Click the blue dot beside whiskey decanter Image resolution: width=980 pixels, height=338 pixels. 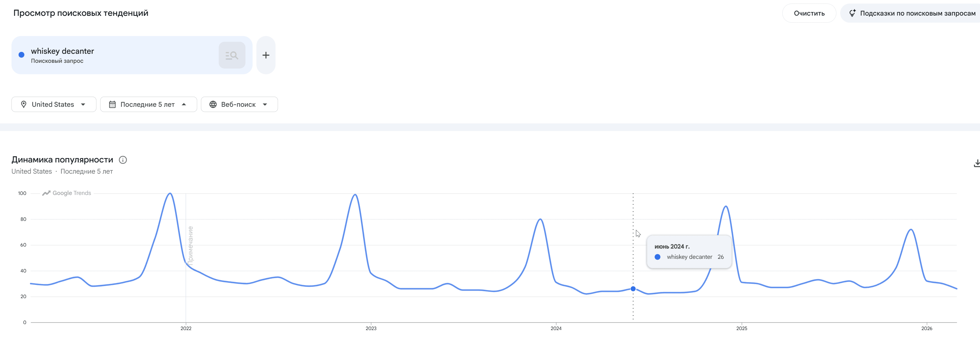pos(22,55)
